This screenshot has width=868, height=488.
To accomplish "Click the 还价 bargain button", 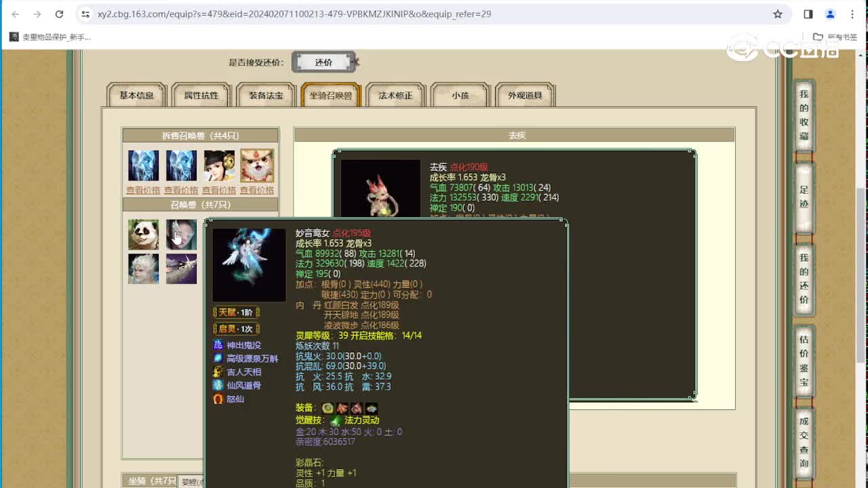I will [323, 62].
